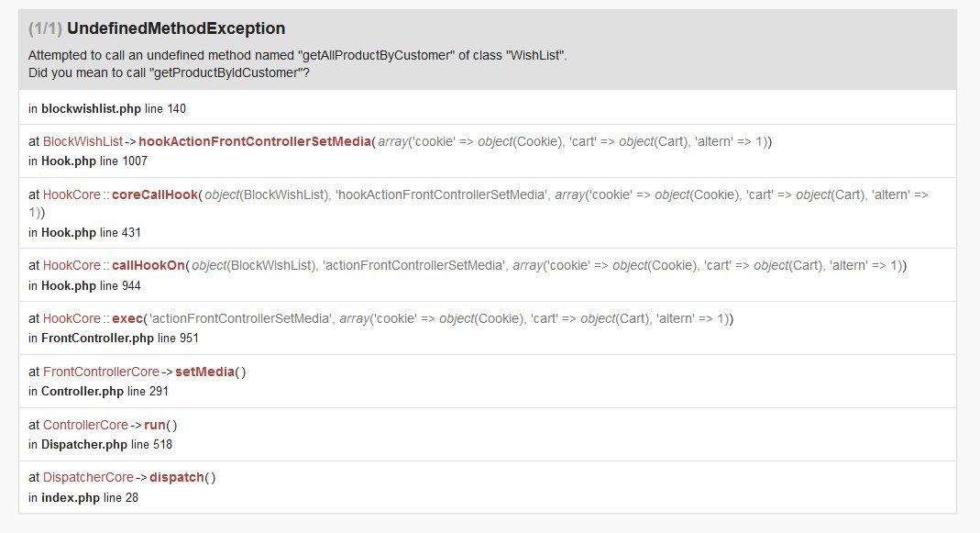The height and width of the screenshot is (533, 980).
Task: Select the setMedia method name
Action: click(x=204, y=372)
